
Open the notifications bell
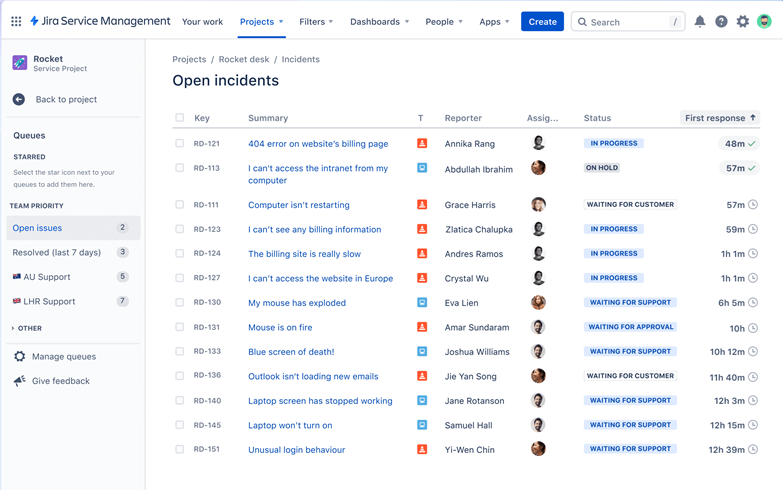(700, 21)
